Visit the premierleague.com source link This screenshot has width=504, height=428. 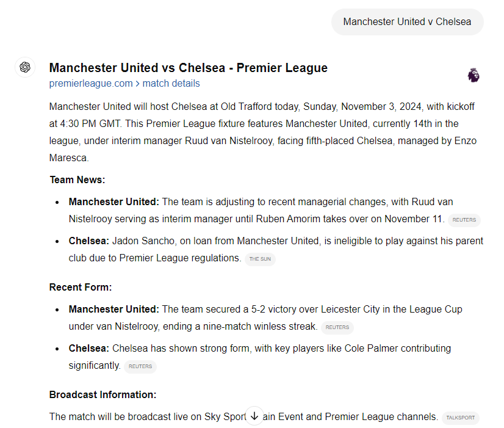pyautogui.click(x=91, y=84)
